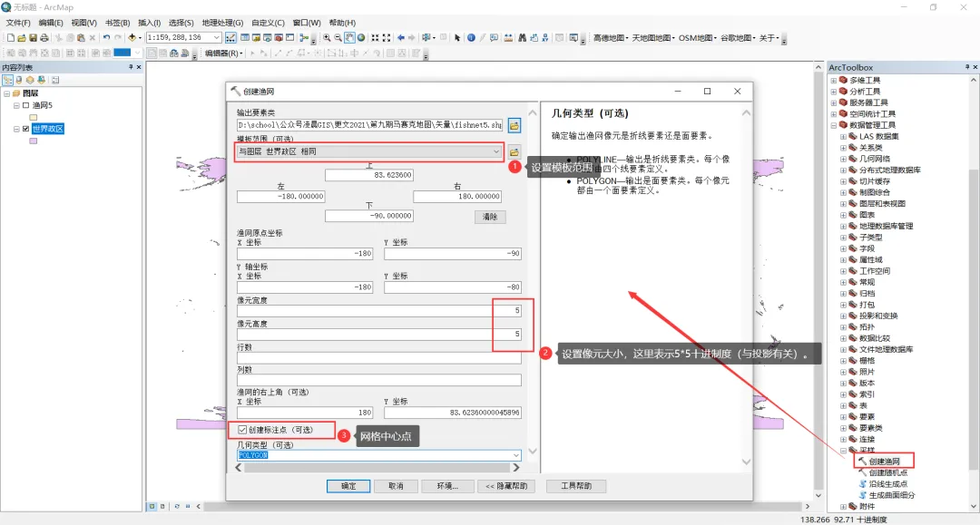Activate the Pan hand tool
This screenshot has height=525, width=980.
[349, 38]
